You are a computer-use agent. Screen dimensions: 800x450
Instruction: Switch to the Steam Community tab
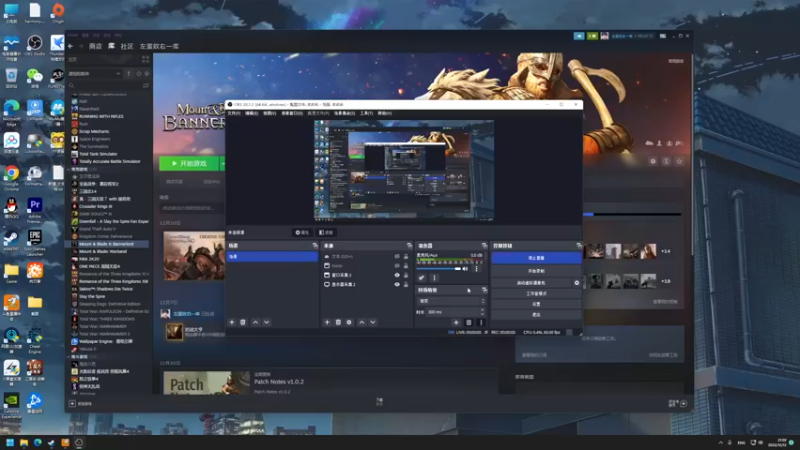tap(127, 46)
